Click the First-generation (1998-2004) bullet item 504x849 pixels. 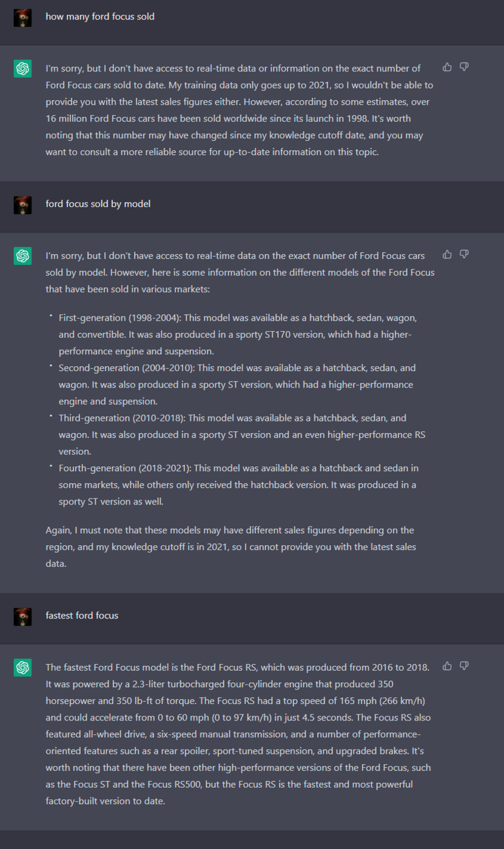point(237,334)
